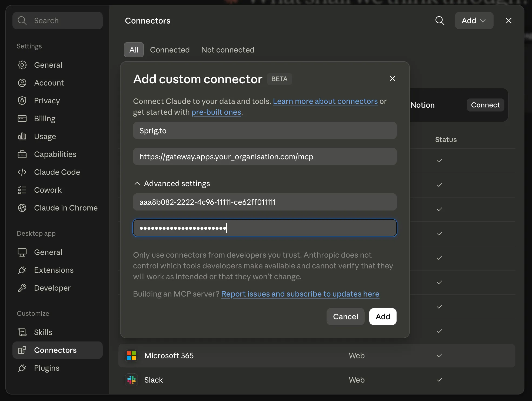Image resolution: width=532 pixels, height=401 pixels.
Task: Click the Slack status checkmark
Action: (x=440, y=380)
